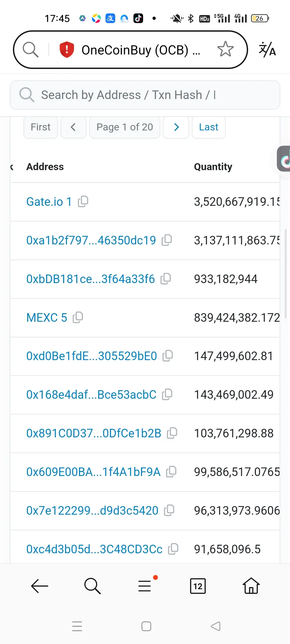Copy the MEXC 5 address
290x644 pixels.
click(78, 317)
